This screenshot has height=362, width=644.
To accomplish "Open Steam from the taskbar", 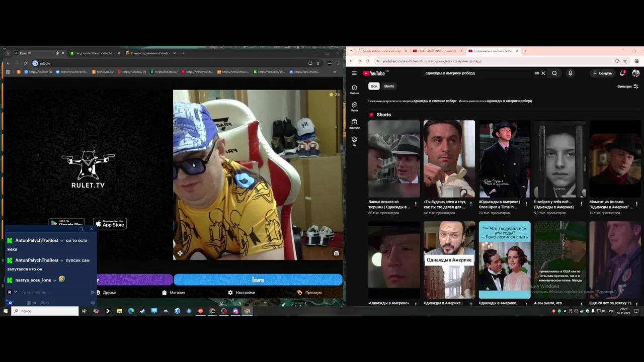I will pos(142,311).
